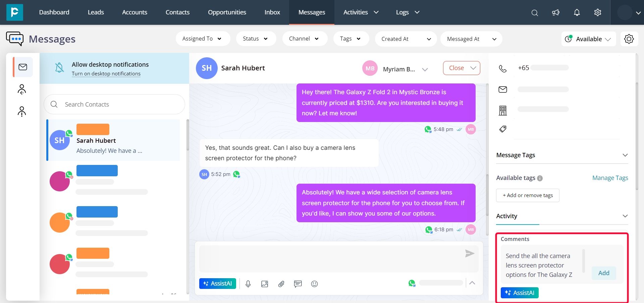Screen dimensions: 644x303
Task: Open the emoji picker icon
Action: tap(314, 284)
